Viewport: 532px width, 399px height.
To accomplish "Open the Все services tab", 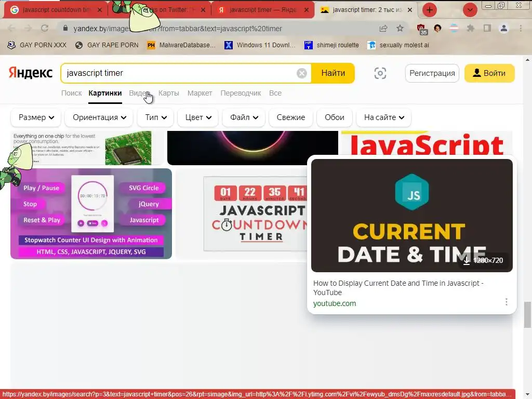I will (x=275, y=94).
